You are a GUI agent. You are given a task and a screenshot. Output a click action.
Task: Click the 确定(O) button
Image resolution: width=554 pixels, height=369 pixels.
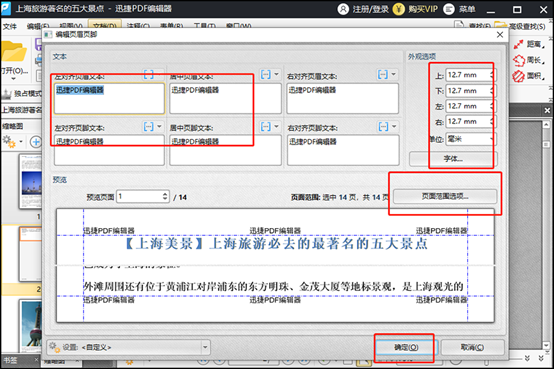point(406,347)
